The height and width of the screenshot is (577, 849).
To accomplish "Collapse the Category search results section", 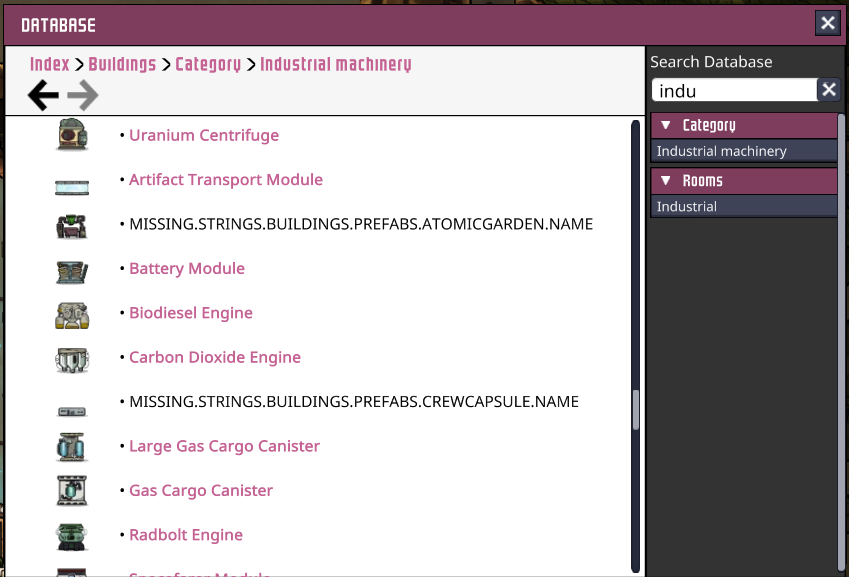I will [x=666, y=126].
